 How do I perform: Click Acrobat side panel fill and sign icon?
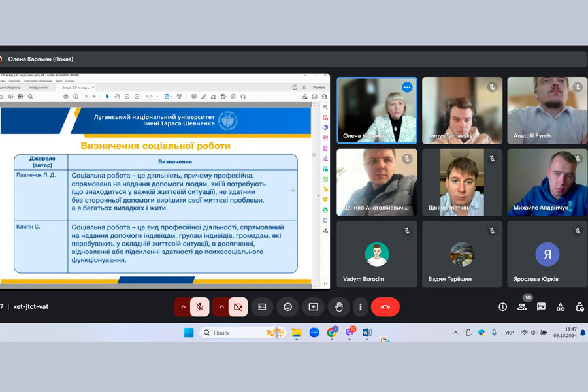325,159
